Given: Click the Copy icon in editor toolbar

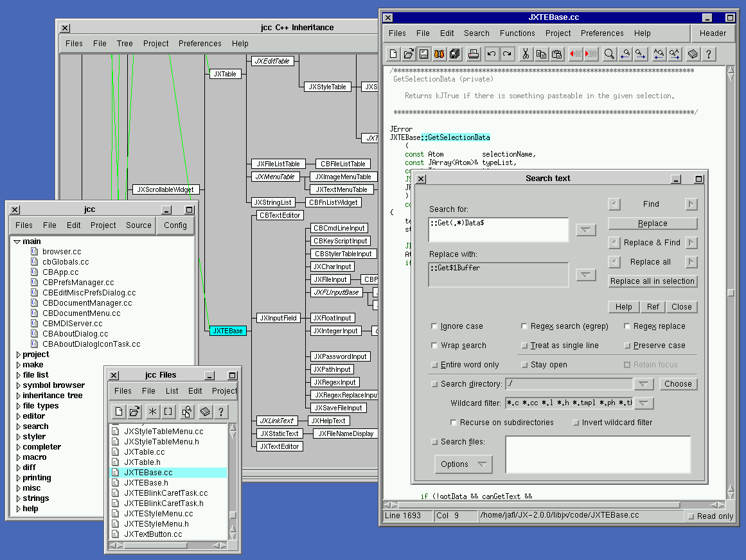Looking at the screenshot, I should pos(541,54).
